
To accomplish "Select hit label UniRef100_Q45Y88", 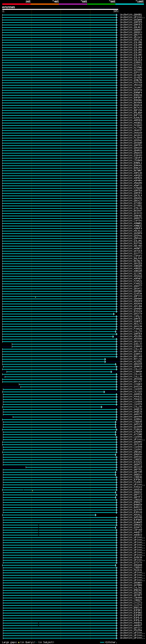I will coord(131,517).
